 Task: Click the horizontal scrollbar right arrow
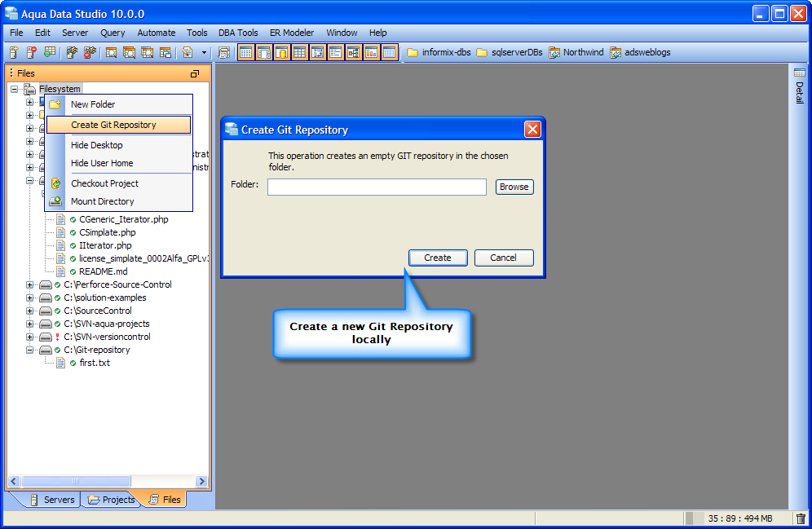201,482
